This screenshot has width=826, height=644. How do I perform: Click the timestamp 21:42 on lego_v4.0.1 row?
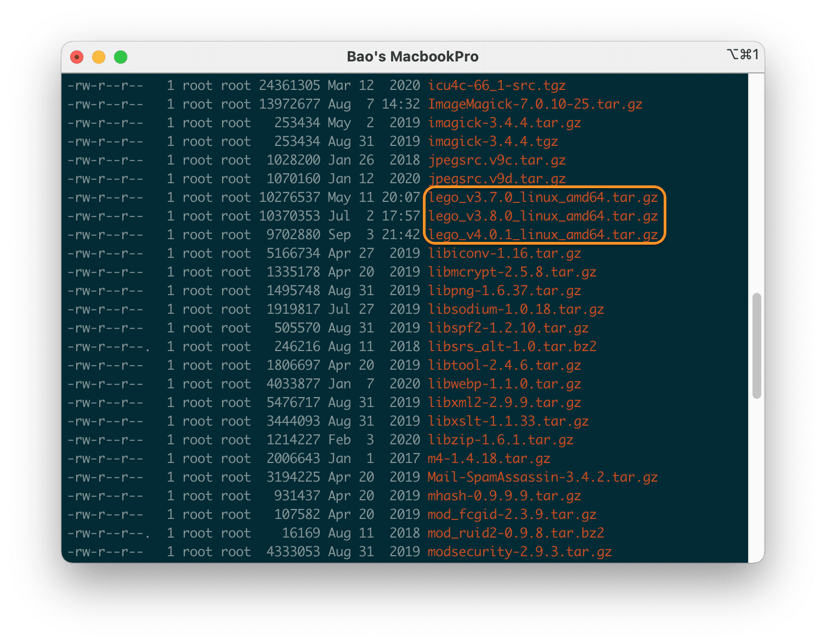401,235
